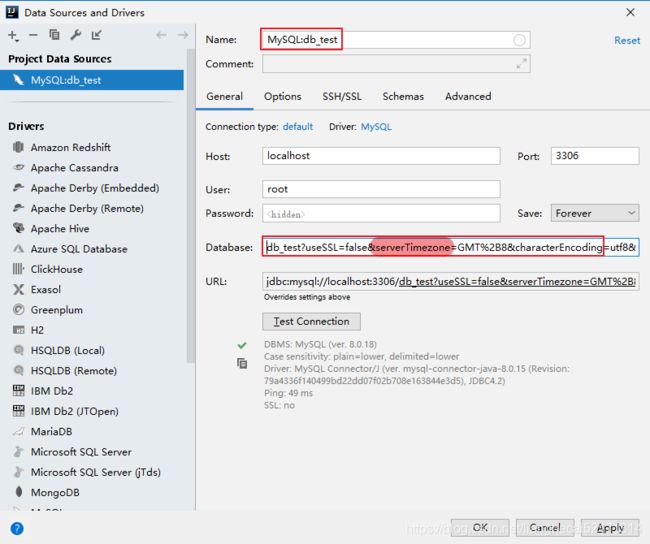Click the Apply button
The image size is (650, 544).
pos(610,527)
